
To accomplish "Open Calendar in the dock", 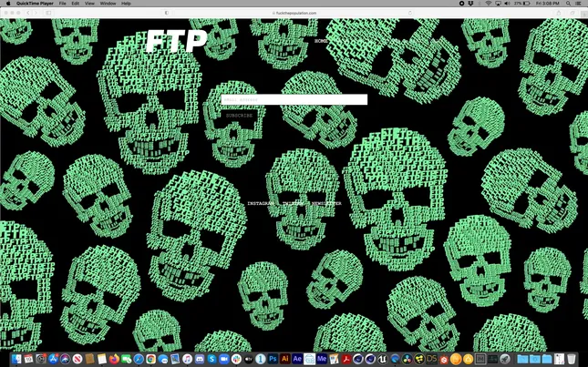I will (28, 359).
